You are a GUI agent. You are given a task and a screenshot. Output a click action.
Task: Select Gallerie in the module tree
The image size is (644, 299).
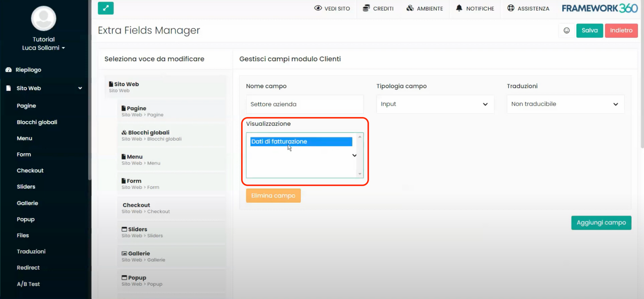(x=139, y=254)
